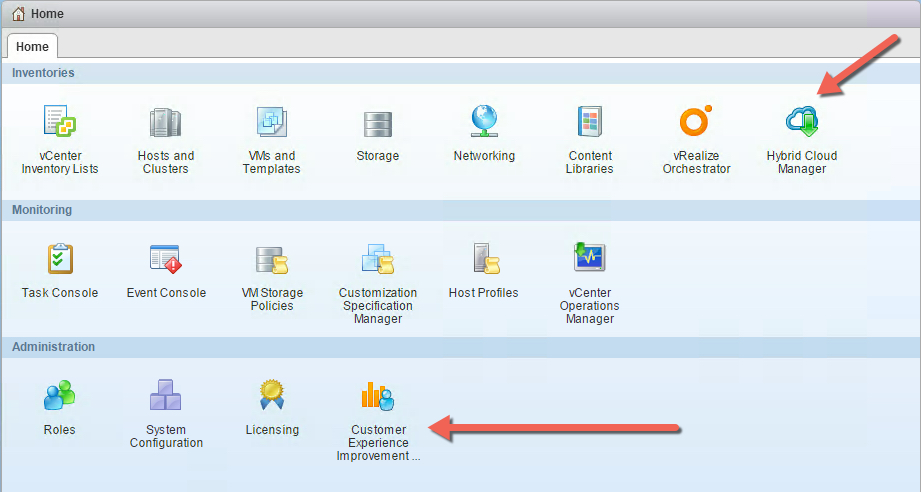Click the Administration section header
This screenshot has width=921, height=492.
pos(460,346)
